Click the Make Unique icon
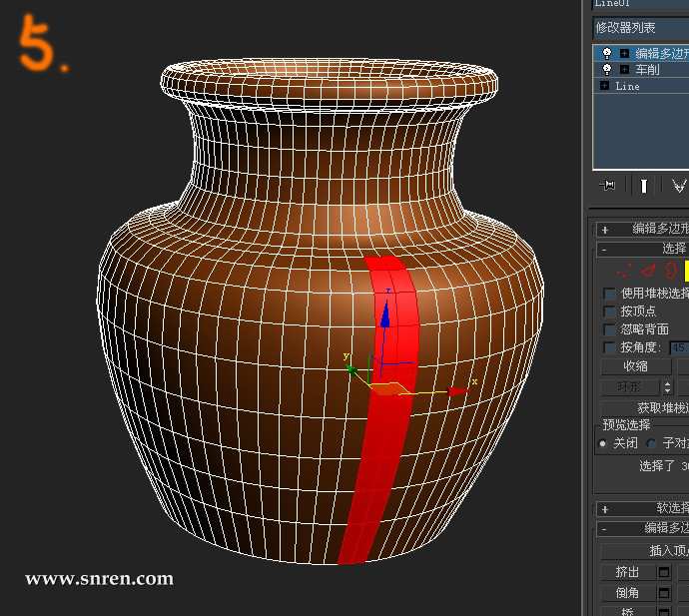This screenshot has height=616, width=689. [x=679, y=186]
